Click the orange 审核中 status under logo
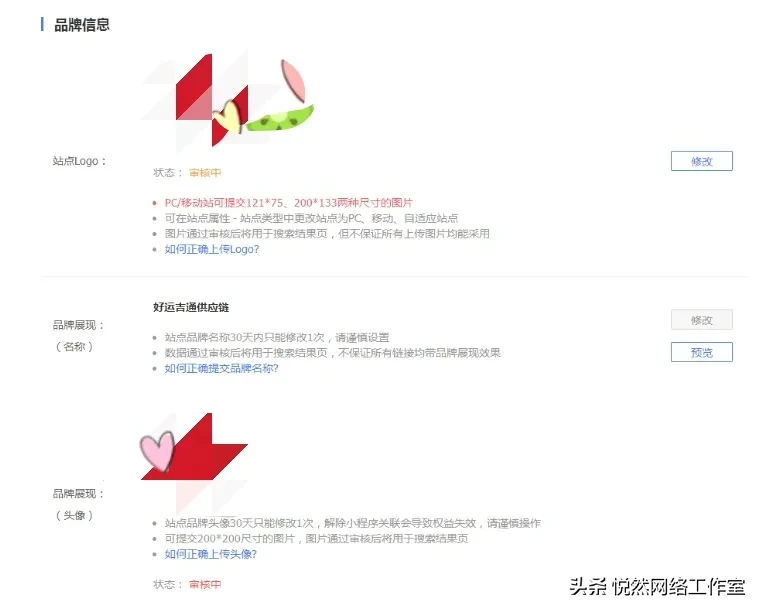The width and height of the screenshot is (763, 614). (205, 173)
